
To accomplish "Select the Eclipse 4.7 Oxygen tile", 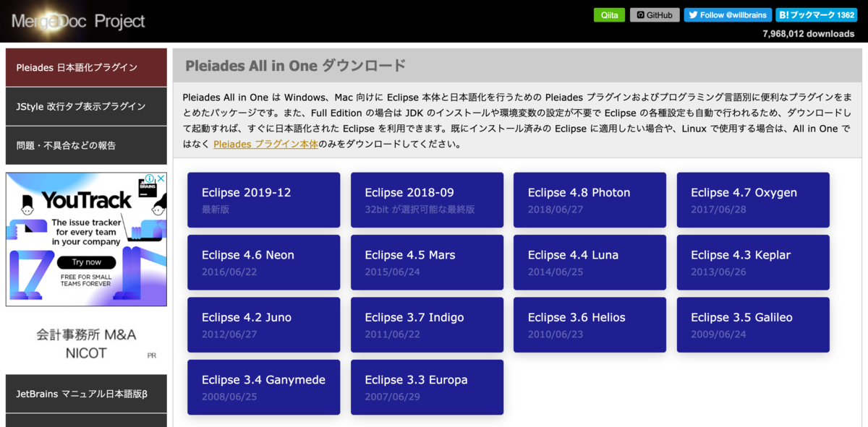I will point(753,200).
